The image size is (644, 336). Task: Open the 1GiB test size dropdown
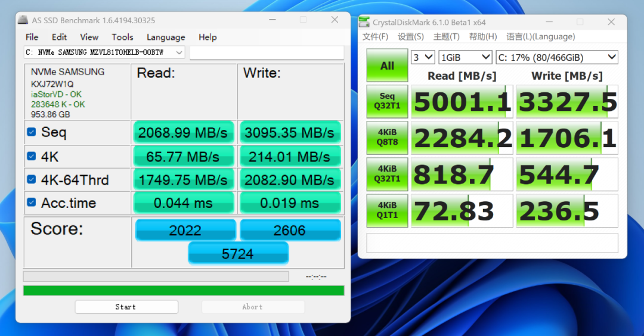(x=465, y=57)
